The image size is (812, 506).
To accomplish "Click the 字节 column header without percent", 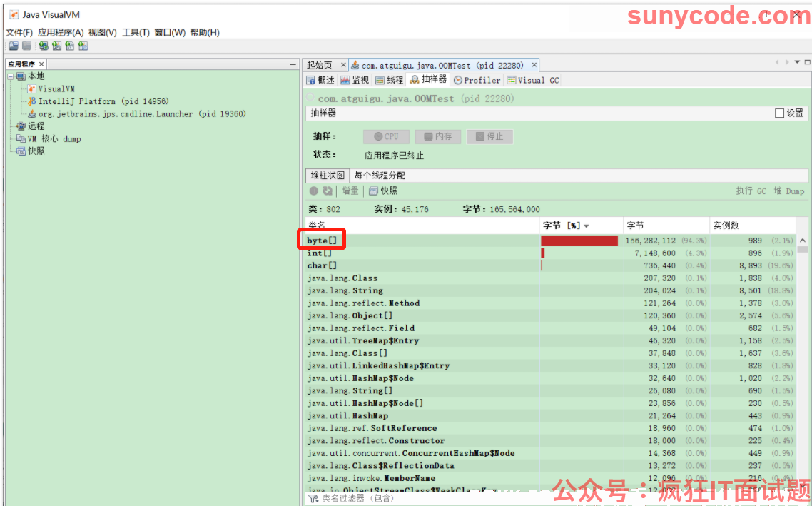I will (666, 226).
